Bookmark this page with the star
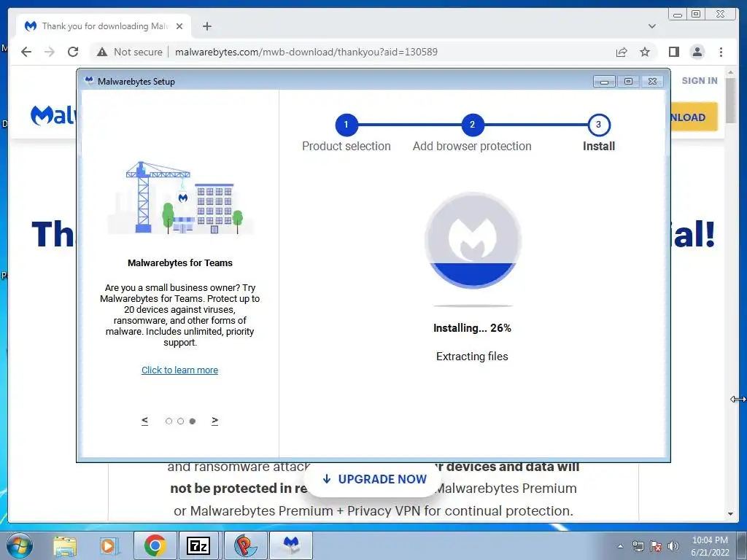The image size is (747, 560). 645,52
